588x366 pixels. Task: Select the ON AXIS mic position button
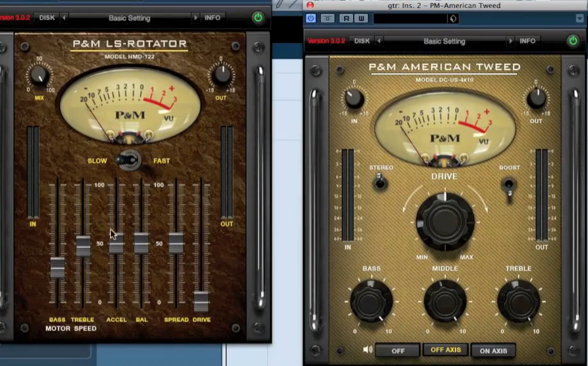tap(493, 350)
